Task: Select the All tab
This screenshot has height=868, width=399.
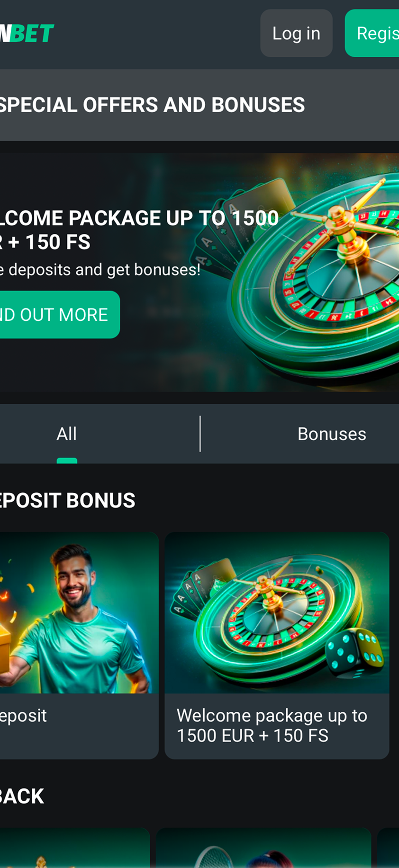Action: point(66,434)
